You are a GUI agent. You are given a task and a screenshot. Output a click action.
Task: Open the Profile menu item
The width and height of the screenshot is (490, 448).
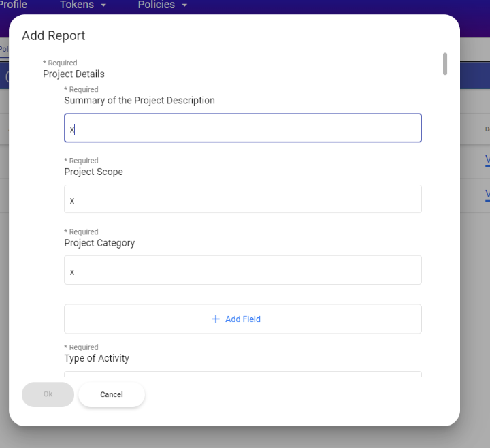[x=13, y=5]
